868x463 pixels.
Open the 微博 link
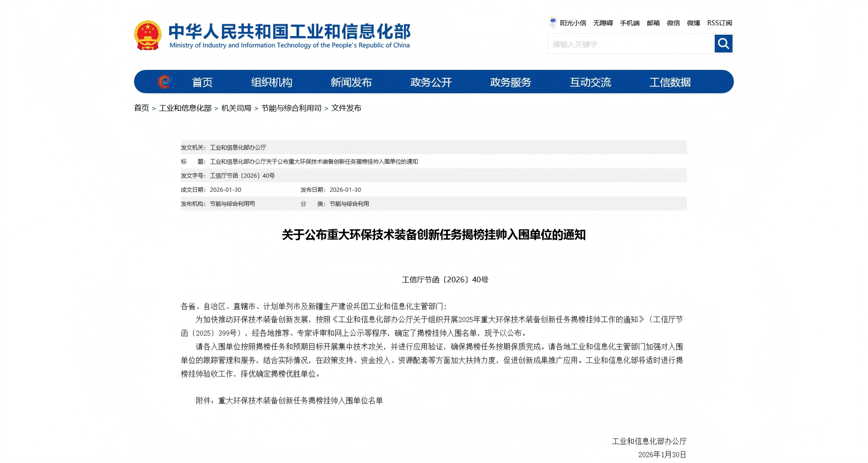click(x=694, y=23)
